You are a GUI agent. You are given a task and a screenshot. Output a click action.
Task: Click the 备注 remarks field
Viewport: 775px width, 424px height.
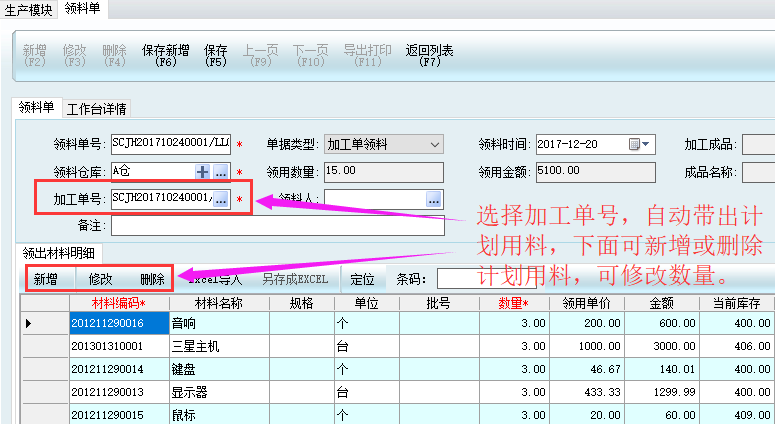277,226
